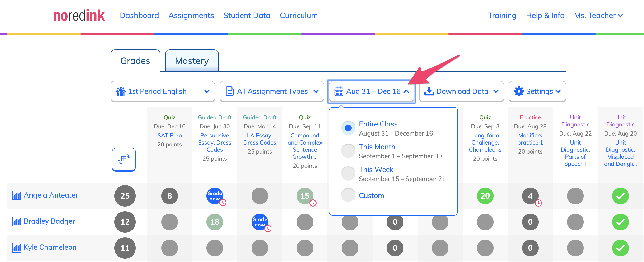
Task: Open the SAT Prep assignment link
Action: (x=169, y=135)
